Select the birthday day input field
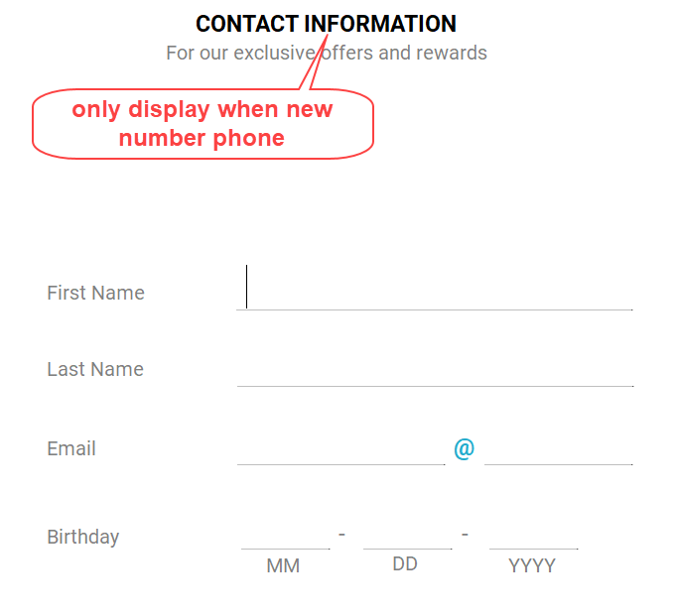Viewport: 676px width, 616px height. pyautogui.click(x=407, y=536)
